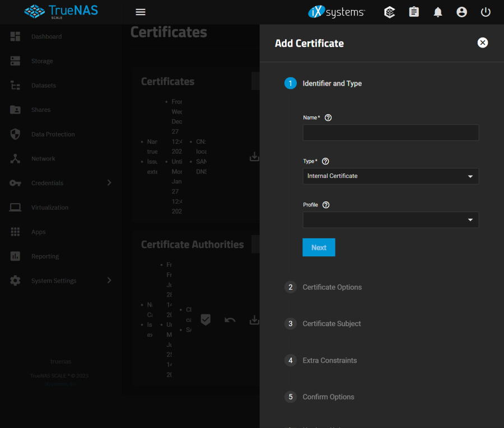This screenshot has width=504, height=428.
Task: Open the alerts bell icon
Action: (x=438, y=12)
